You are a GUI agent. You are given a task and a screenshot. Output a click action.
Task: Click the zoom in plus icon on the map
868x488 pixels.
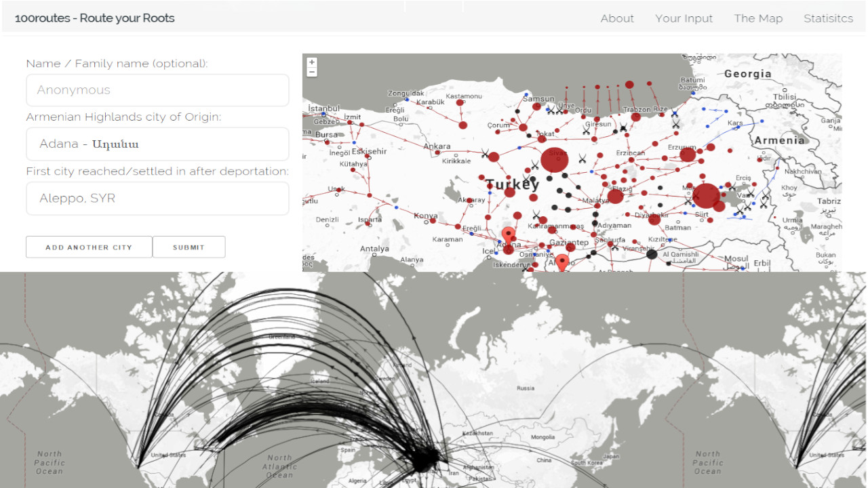coord(312,62)
